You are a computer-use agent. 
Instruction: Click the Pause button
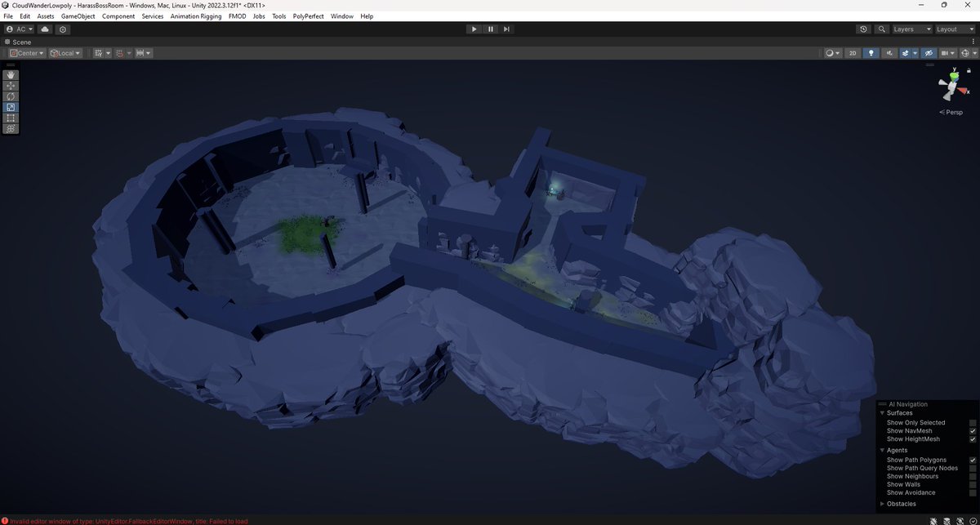(490, 29)
